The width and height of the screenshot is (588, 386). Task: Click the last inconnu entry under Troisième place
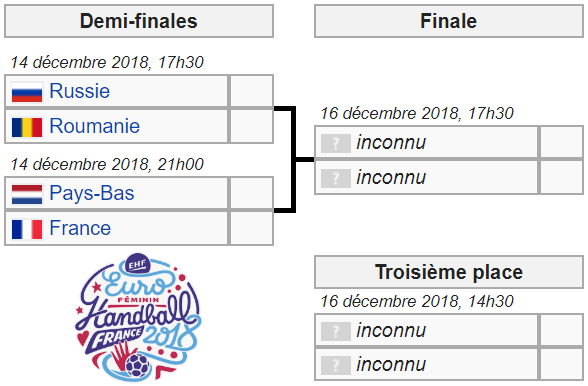pyautogui.click(x=391, y=365)
